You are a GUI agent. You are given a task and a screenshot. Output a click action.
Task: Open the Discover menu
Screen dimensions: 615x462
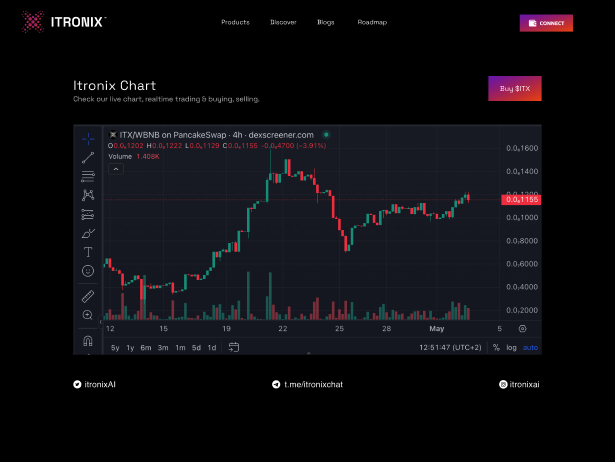pos(283,22)
